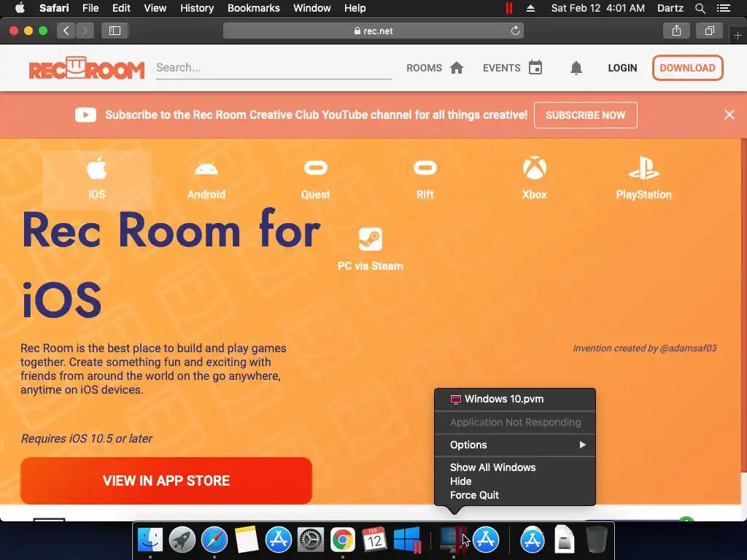This screenshot has height=560, width=747.
Task: Reload the rec.net page
Action: click(515, 31)
